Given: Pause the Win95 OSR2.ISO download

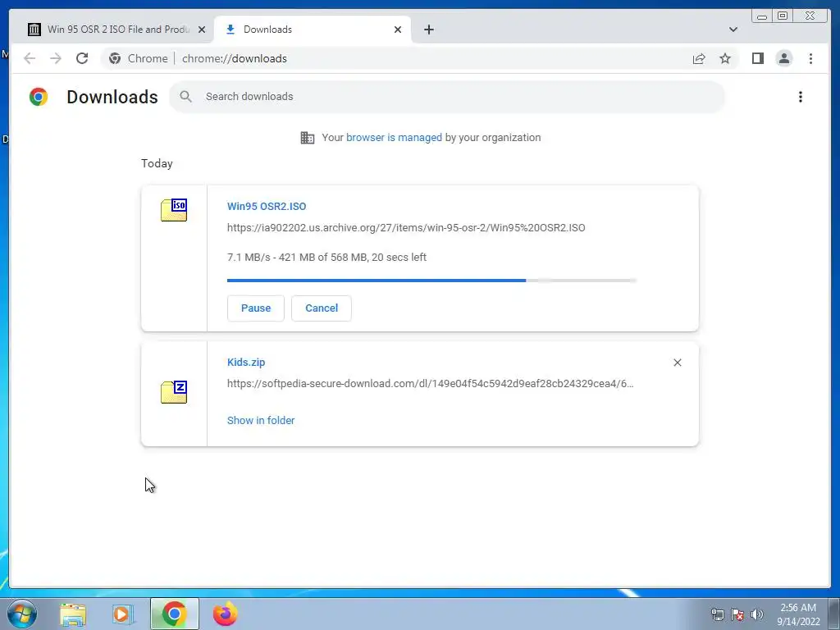Looking at the screenshot, I should coord(256,308).
